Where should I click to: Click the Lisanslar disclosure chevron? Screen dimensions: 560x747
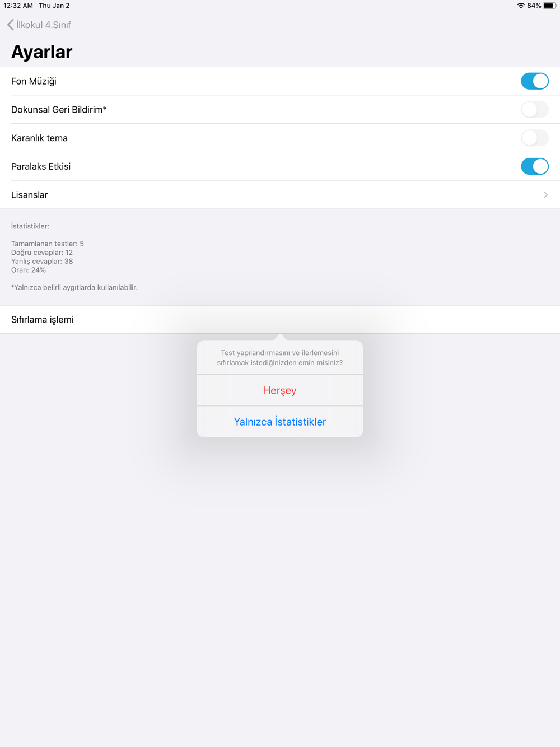[x=545, y=195]
